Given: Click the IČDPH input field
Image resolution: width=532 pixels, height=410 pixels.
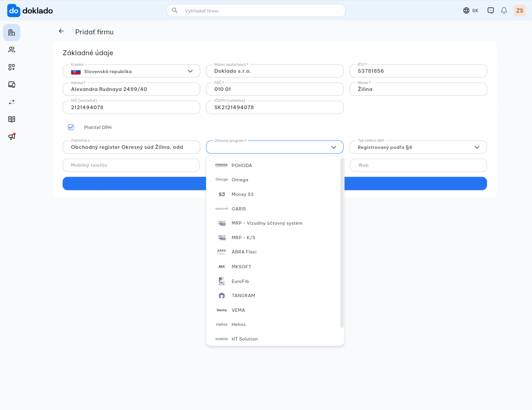Looking at the screenshot, I should click(275, 107).
